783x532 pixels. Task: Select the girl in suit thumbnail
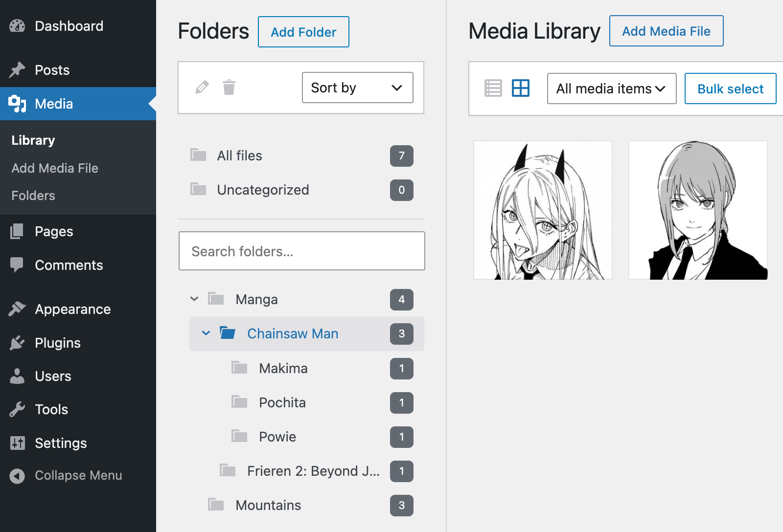point(698,210)
